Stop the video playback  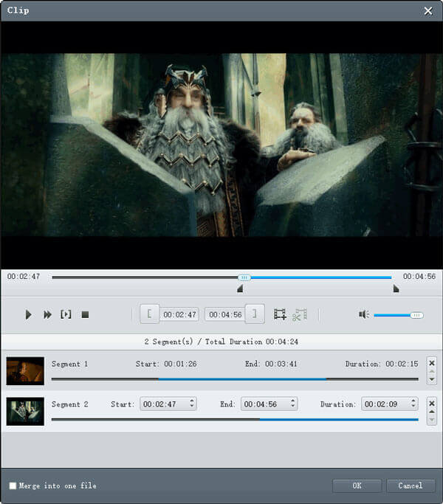pos(85,314)
